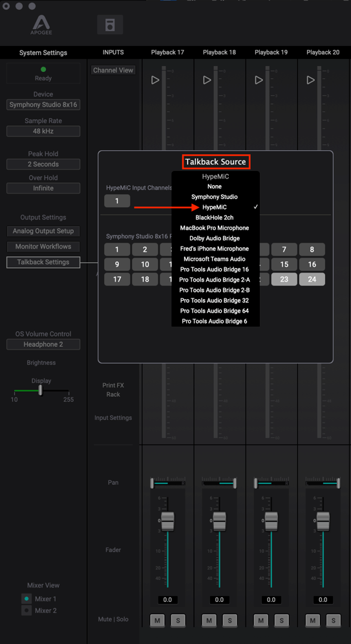The height and width of the screenshot is (644, 351).
Task: Toggle playback channel 16 button
Action: 312,264
